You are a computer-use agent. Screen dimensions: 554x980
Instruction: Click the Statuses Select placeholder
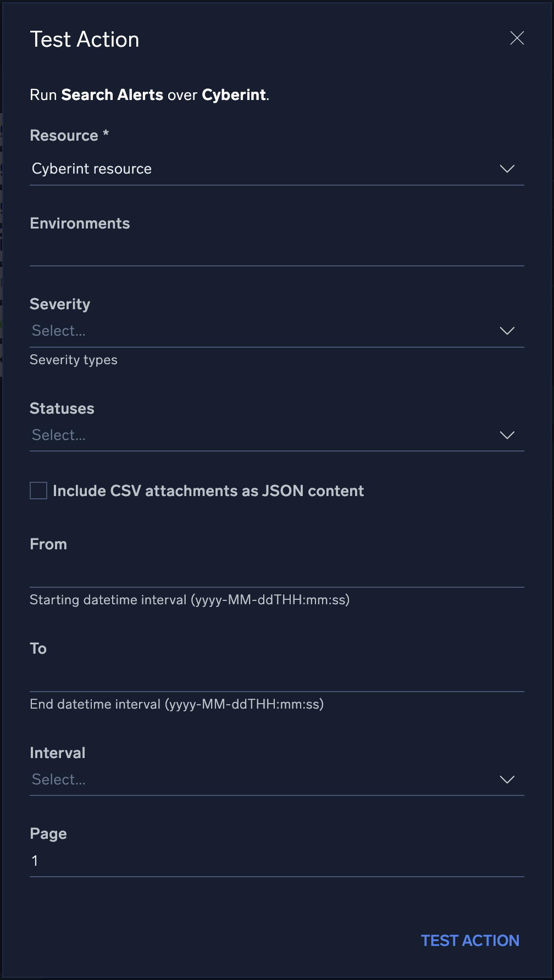[x=58, y=435]
